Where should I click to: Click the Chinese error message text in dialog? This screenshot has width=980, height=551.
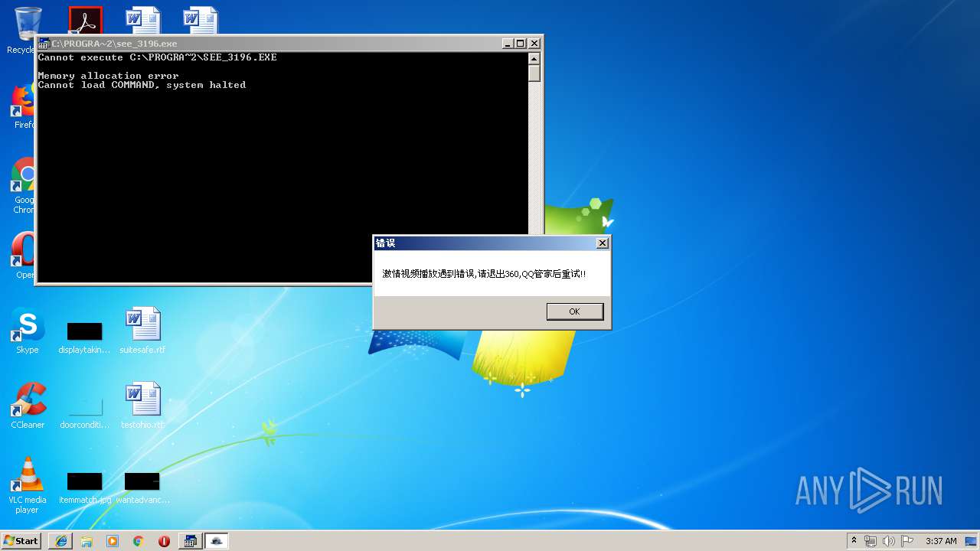tap(484, 274)
